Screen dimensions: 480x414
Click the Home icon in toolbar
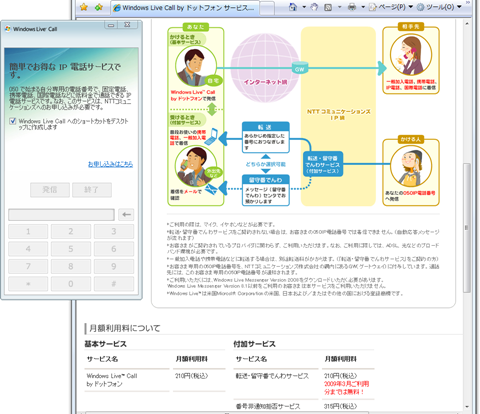[293, 7]
